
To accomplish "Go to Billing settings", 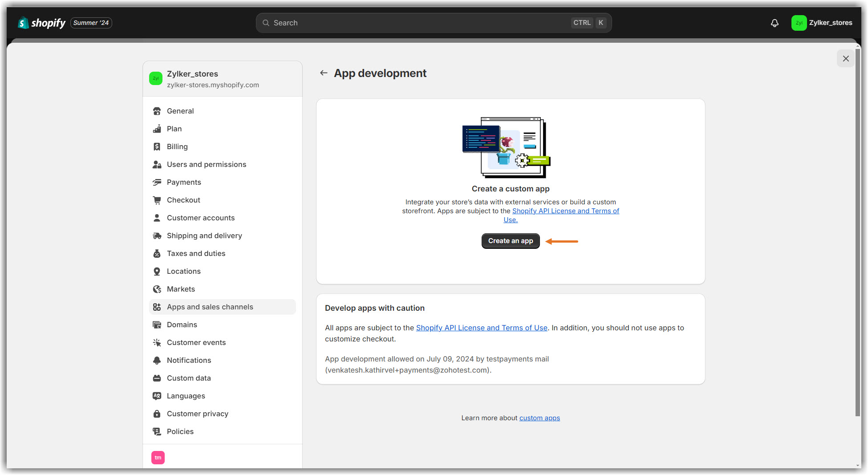I will pyautogui.click(x=223, y=146).
